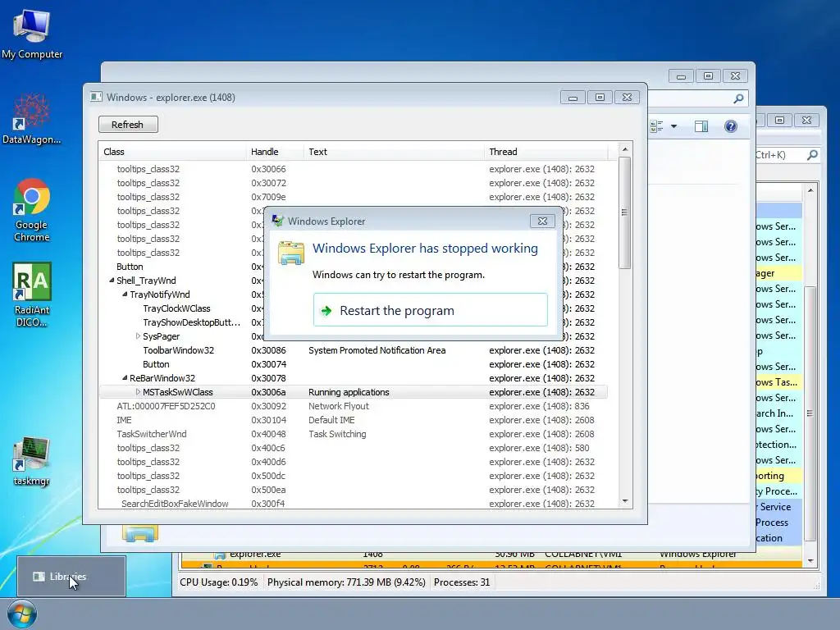Image resolution: width=840 pixels, height=630 pixels.
Task: Open the taskmgr desktop shortcut
Action: point(32,461)
